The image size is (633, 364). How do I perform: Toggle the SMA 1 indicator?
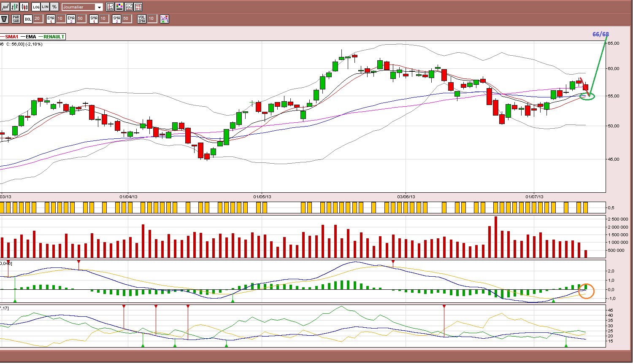(x=94, y=19)
